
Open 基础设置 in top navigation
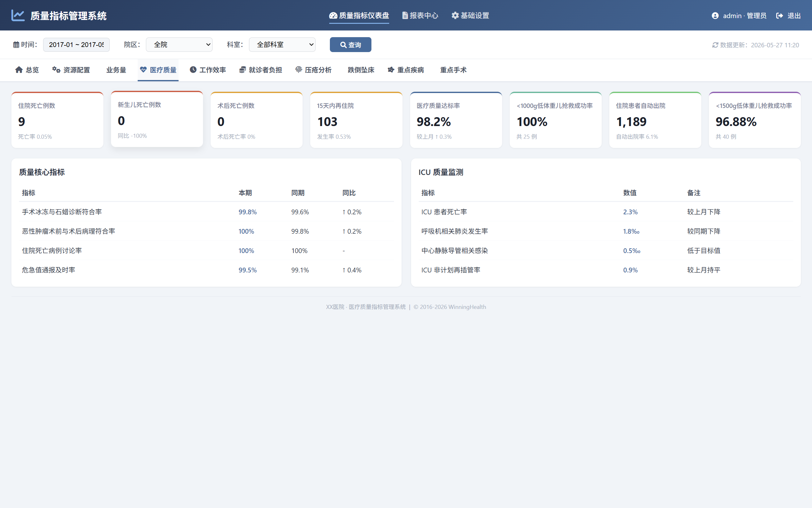point(470,16)
